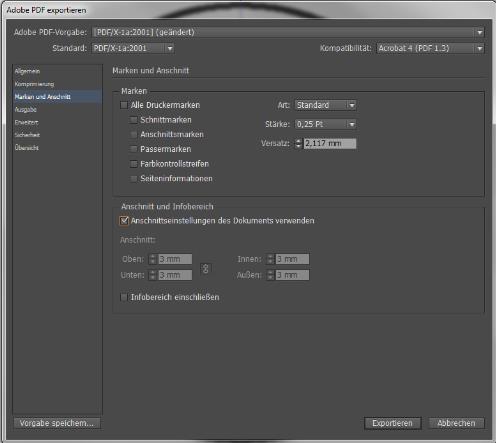Check the Schnittmarken option
This screenshot has width=496, height=443.
point(133,120)
